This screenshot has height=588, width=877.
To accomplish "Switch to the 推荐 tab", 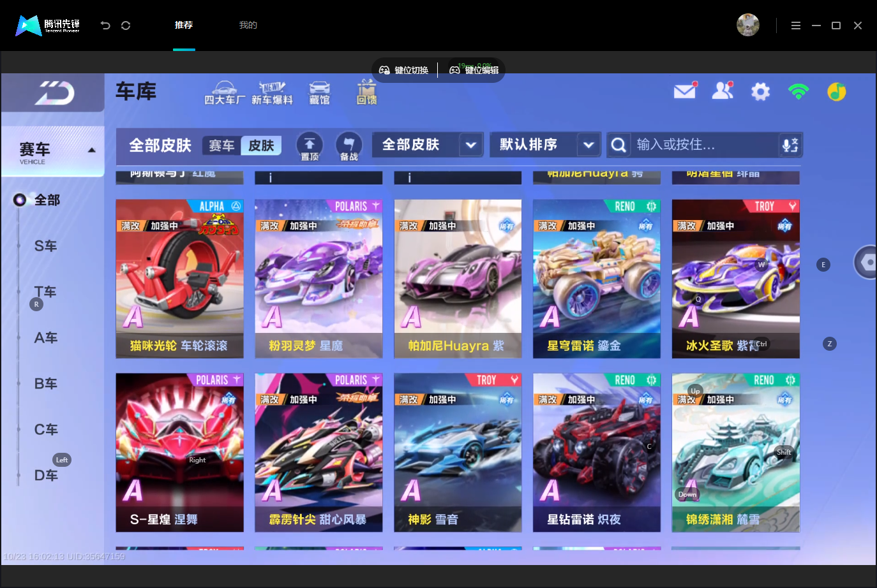I will pos(184,26).
